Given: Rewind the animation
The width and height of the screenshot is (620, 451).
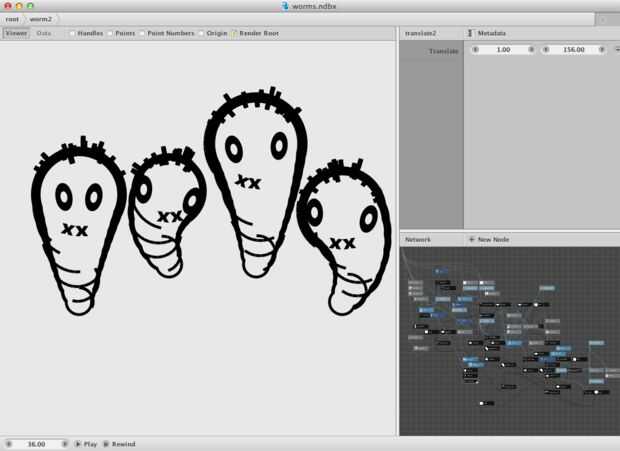Looking at the screenshot, I should (119, 444).
